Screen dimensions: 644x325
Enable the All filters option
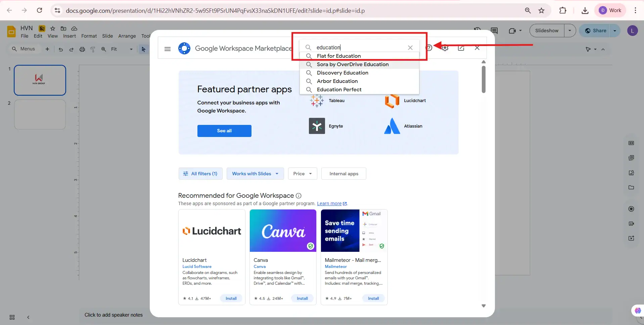(x=200, y=174)
